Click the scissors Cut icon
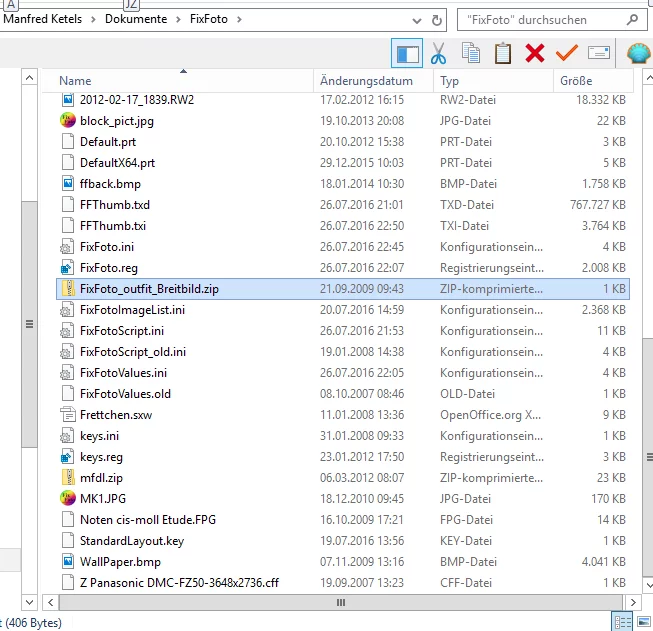This screenshot has height=631, width=653. (438, 53)
